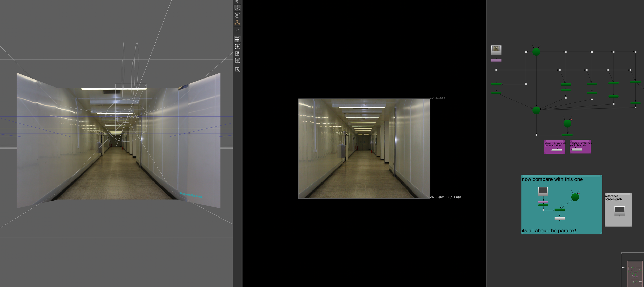Choose the vertex selection mode icon
Image resolution: width=644 pixels, height=287 pixels.
point(237,47)
